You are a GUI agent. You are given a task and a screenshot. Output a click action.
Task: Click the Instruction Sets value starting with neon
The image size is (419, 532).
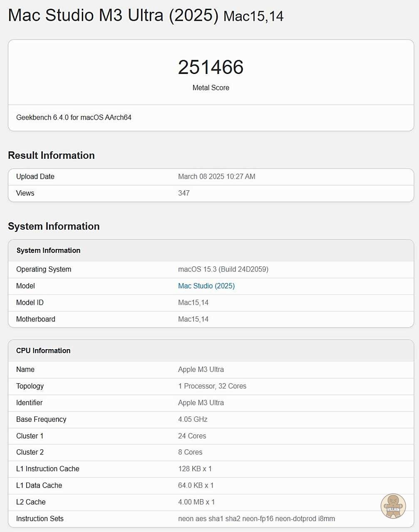pos(256,519)
